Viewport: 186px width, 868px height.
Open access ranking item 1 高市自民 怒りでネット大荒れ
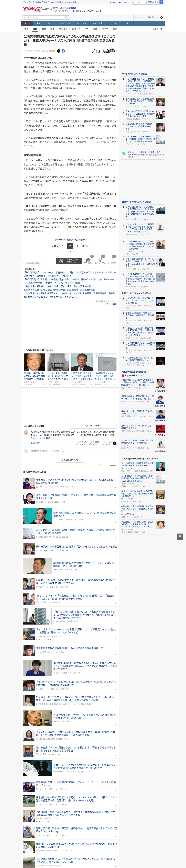point(140,85)
